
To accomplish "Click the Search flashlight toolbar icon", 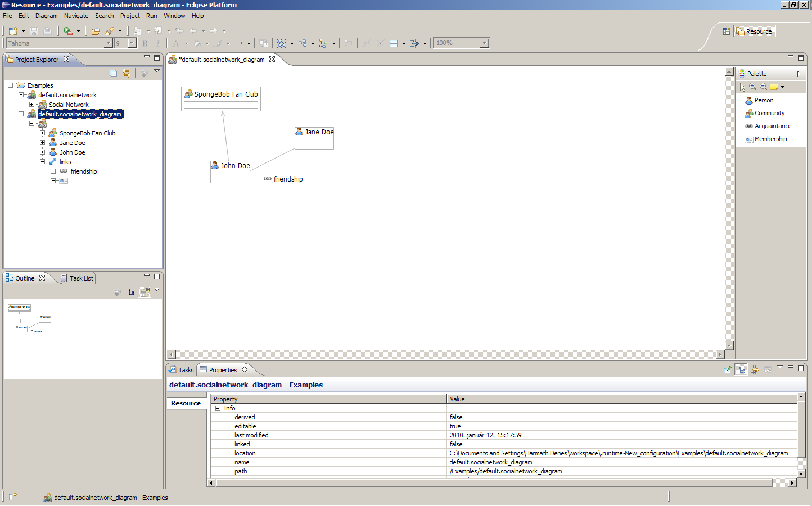I will tap(110, 31).
